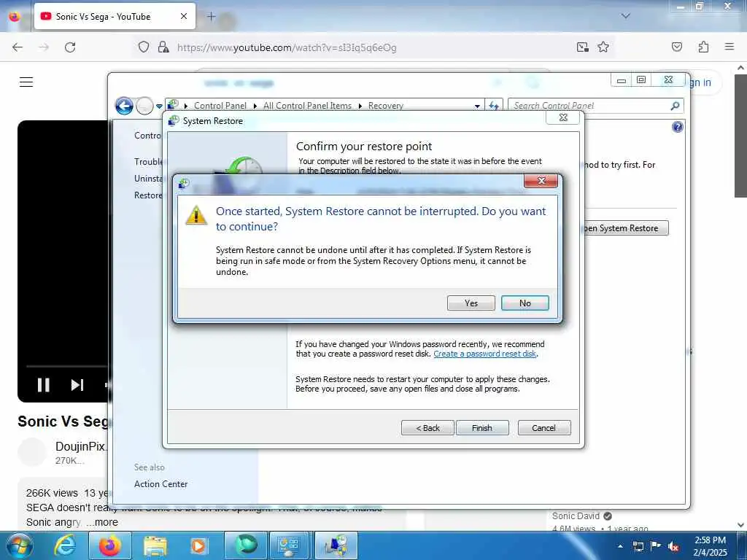
Task: Select Recovery in the breadcrumb path
Action: 385,106
